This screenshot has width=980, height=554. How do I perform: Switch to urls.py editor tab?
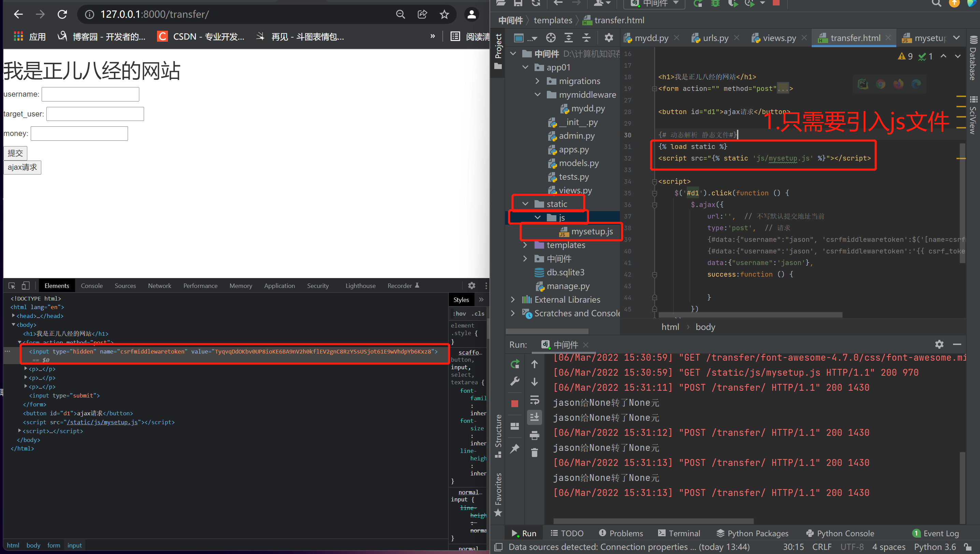point(715,38)
